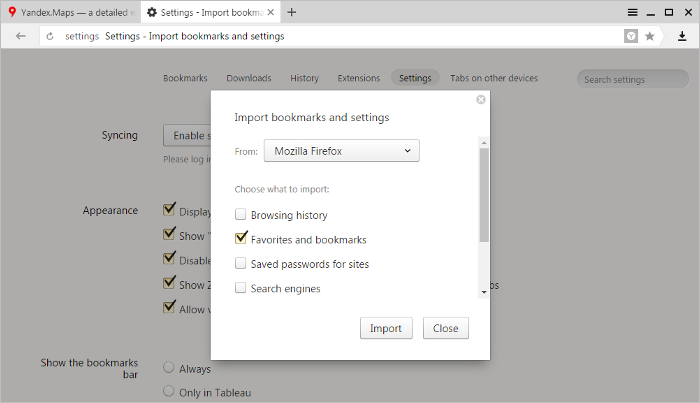Click the dialog scrollbar thumb
700x403 pixels.
(x=484, y=195)
